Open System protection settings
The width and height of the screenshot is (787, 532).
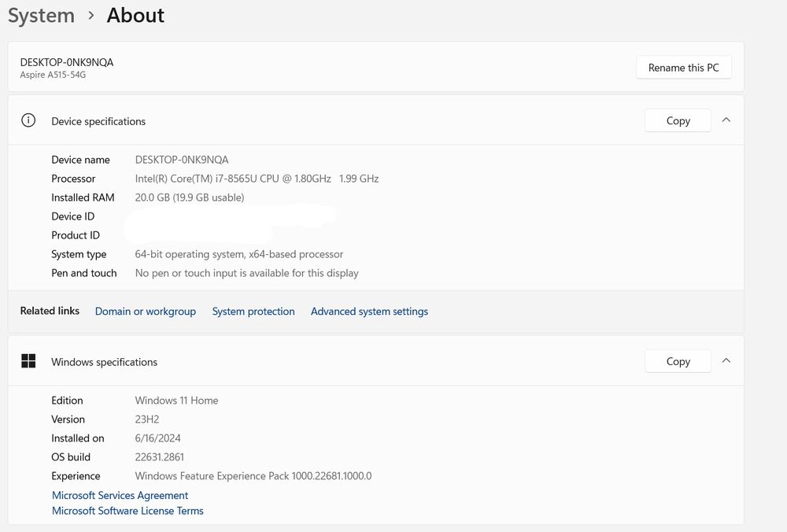pos(253,312)
